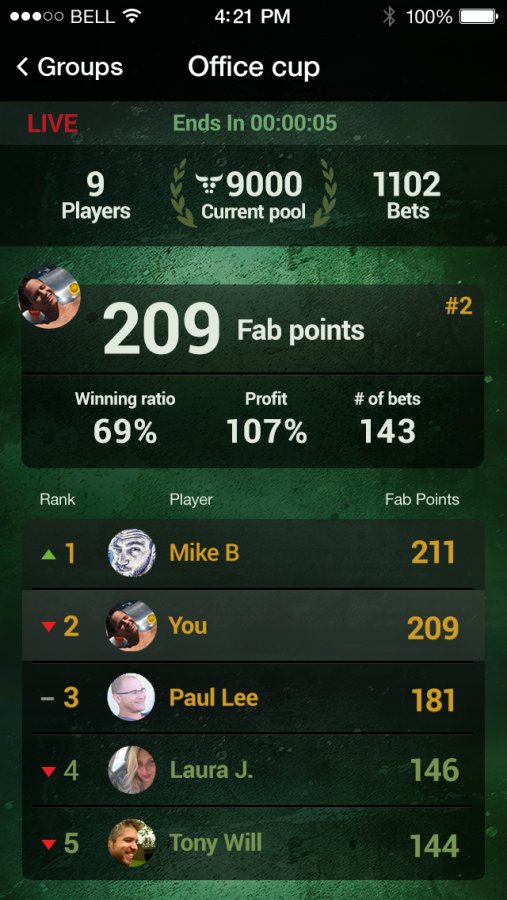Image resolution: width=507 pixels, height=900 pixels.
Task: Tap the back chevron beside Groups
Action: pos(22,67)
